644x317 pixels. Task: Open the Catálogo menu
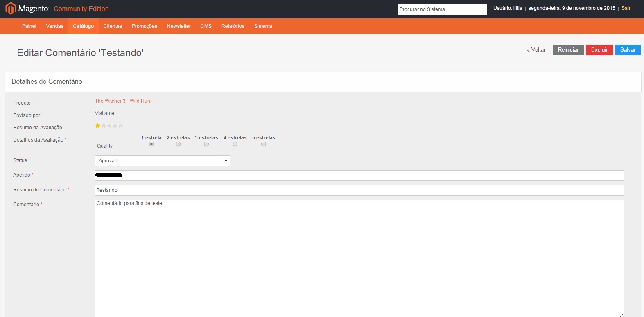83,26
